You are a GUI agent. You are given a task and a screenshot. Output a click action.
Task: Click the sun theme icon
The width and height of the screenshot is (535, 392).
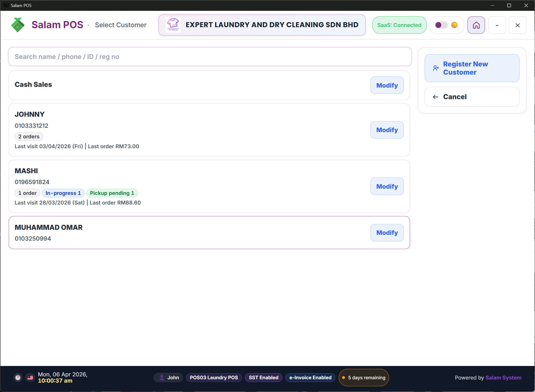(x=454, y=25)
